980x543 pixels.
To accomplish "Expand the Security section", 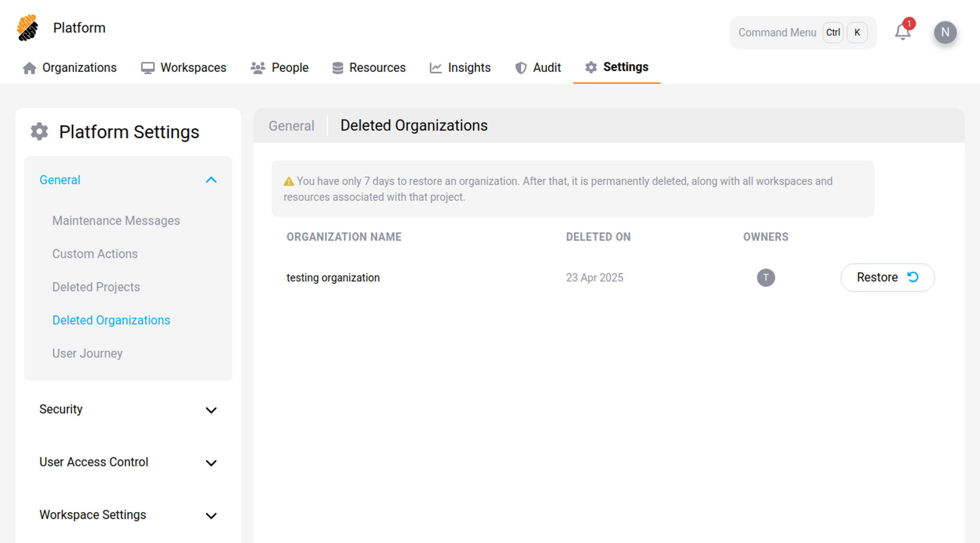I will pos(211,410).
